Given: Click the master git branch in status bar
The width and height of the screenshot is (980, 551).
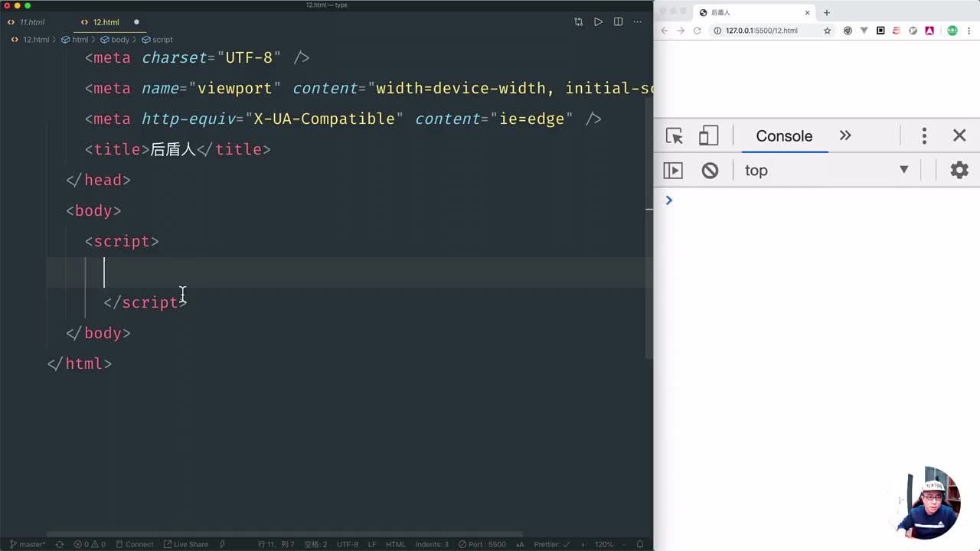Looking at the screenshot, I should (27, 544).
